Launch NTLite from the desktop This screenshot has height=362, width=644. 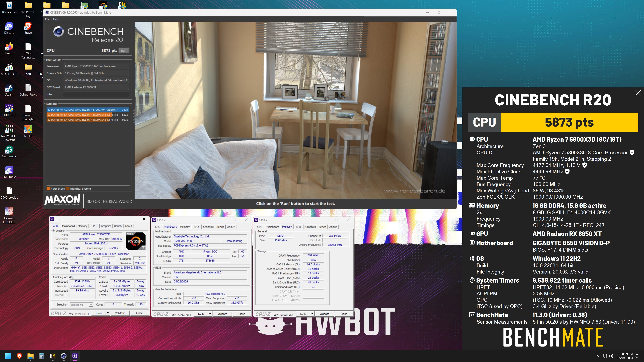click(x=28, y=131)
